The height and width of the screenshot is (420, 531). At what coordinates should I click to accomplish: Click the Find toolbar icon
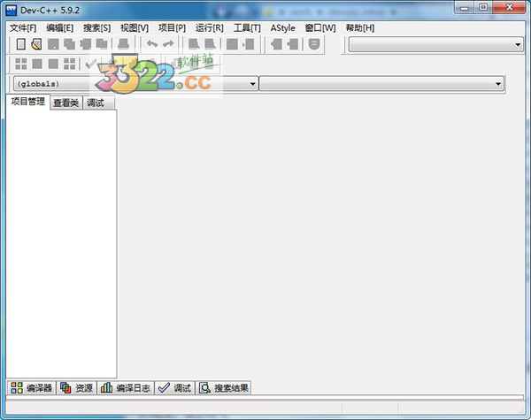coord(194,44)
